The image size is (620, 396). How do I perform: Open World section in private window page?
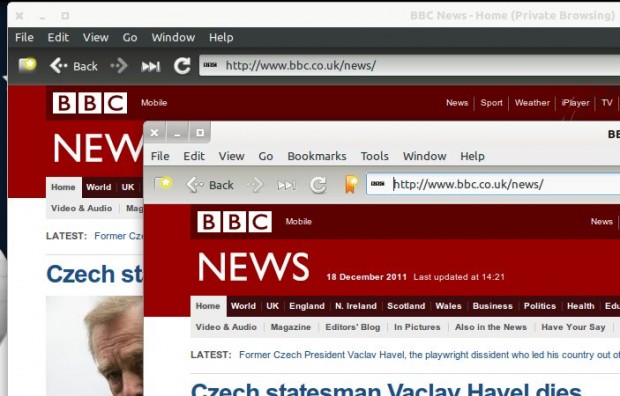(98, 187)
